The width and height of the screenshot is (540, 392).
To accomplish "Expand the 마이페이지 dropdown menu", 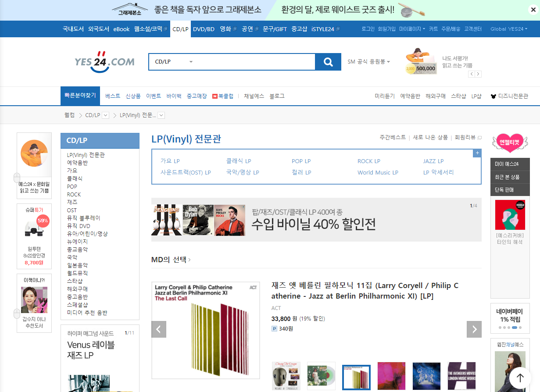I will (412, 29).
